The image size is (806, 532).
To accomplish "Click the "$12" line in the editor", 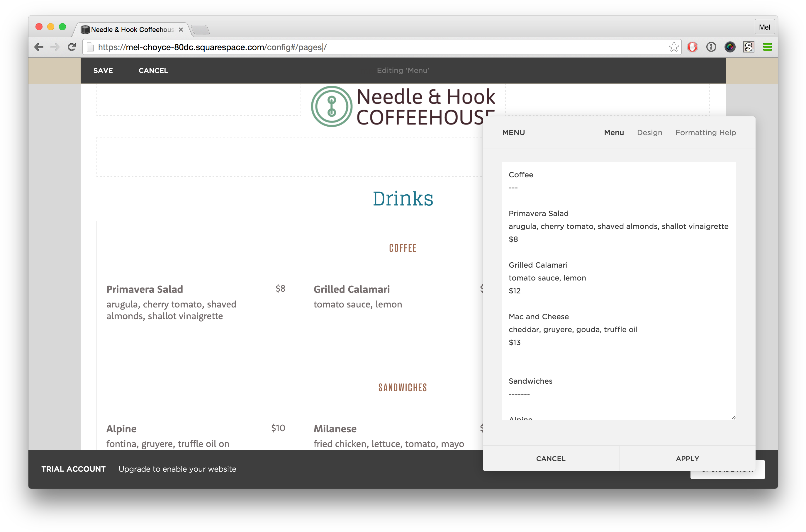I will pos(515,291).
